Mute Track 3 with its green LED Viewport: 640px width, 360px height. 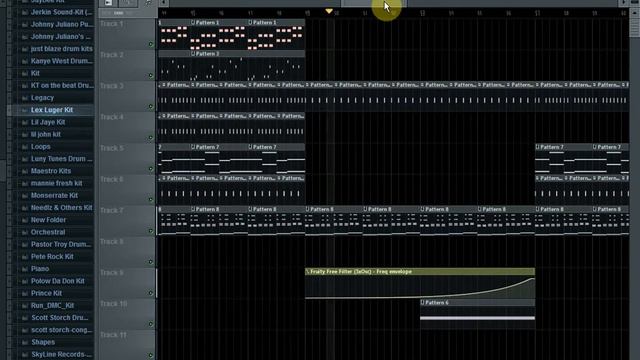[151, 107]
